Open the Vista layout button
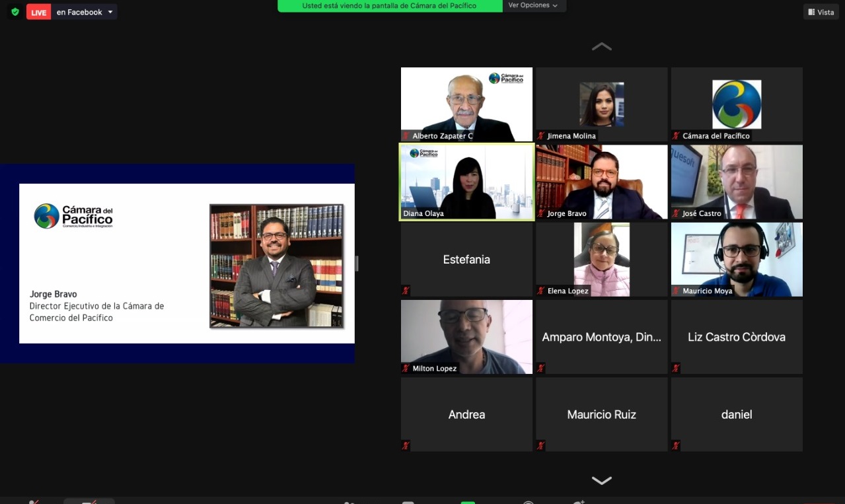 pos(821,12)
